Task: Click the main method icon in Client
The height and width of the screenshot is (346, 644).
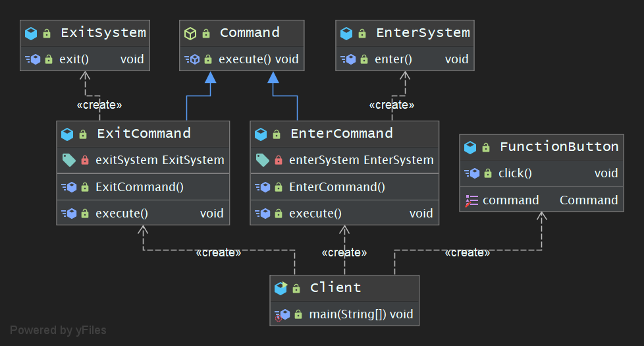Action: (x=281, y=314)
